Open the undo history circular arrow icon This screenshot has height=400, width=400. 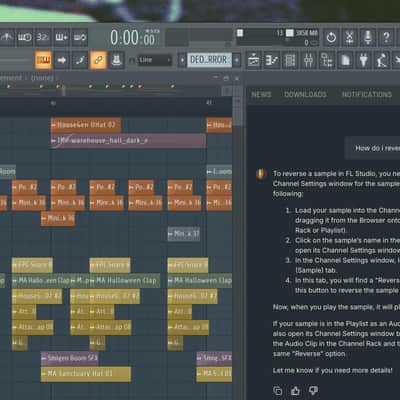click(331, 37)
